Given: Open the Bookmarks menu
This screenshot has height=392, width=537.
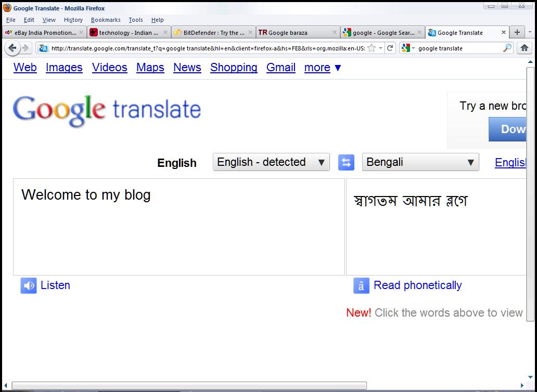Looking at the screenshot, I should (x=106, y=20).
